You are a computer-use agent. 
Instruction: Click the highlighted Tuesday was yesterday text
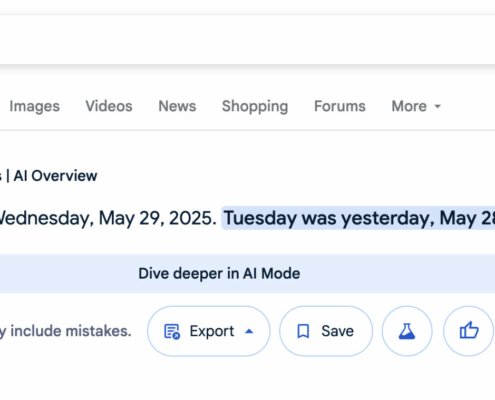click(x=359, y=218)
